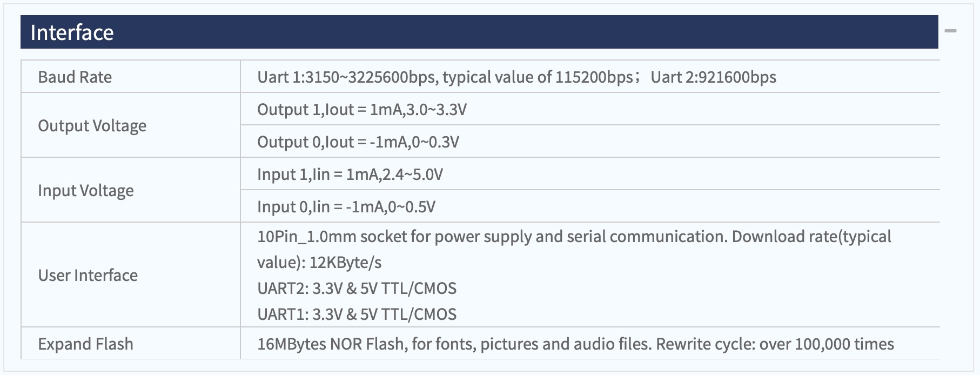
Task: Click the Output 0 Iout -1mA row
Action: 590,142
